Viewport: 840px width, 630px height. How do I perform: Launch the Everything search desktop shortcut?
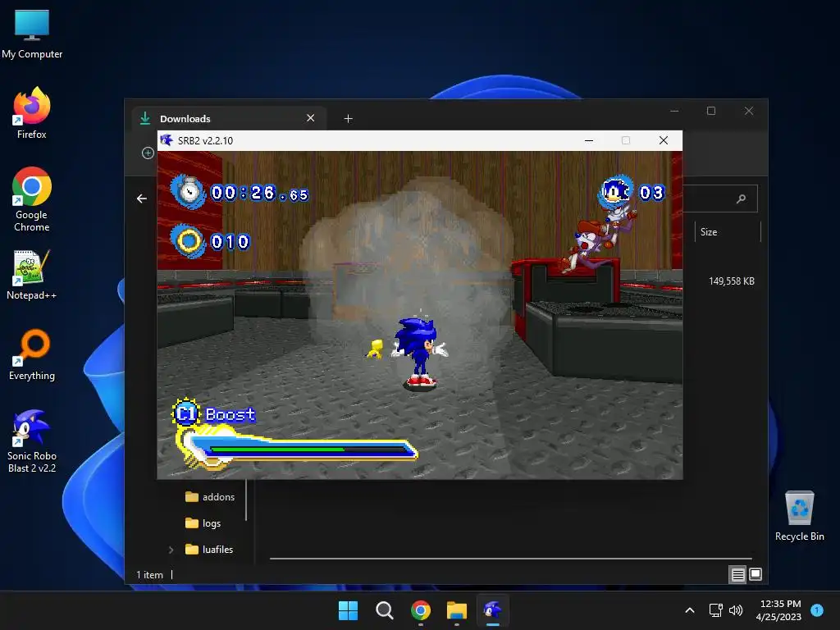32,354
